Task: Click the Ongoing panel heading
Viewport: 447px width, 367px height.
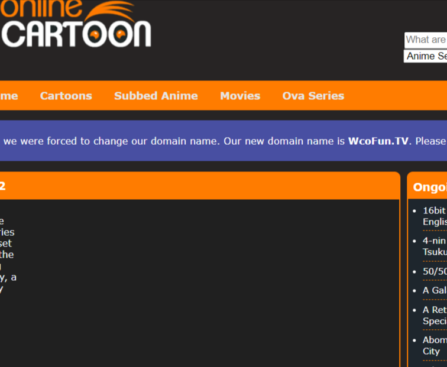Action: 430,187
